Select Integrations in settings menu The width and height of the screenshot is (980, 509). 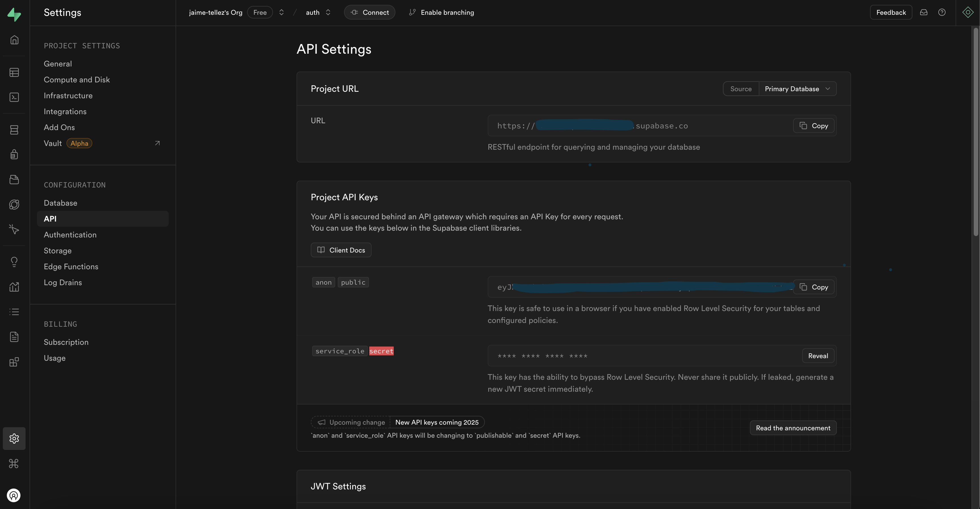65,111
